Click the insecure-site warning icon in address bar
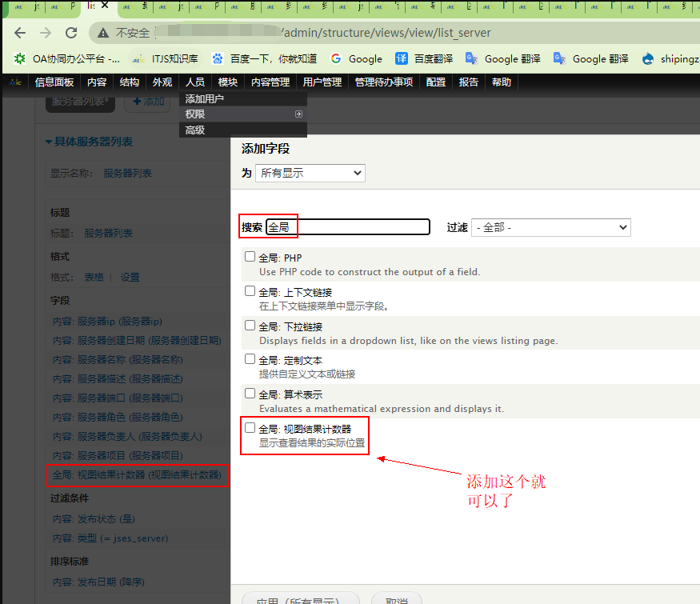 pos(102,33)
